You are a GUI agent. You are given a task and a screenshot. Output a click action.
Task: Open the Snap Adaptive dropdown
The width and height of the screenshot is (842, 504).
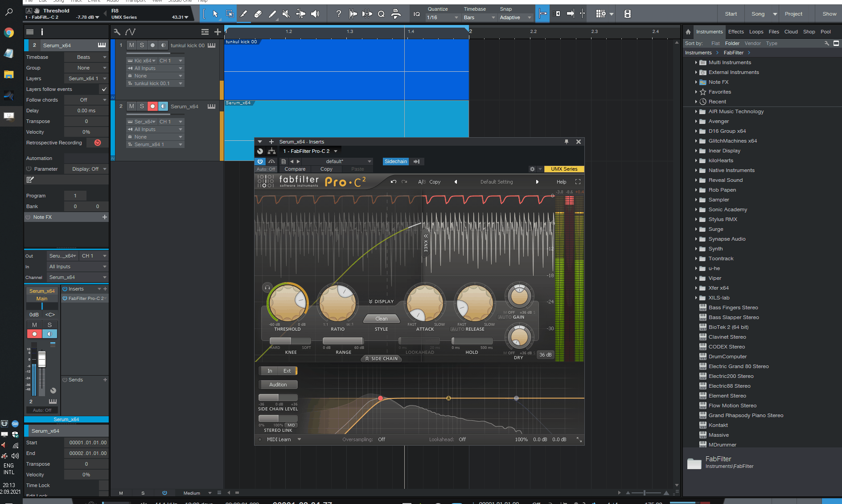click(516, 17)
